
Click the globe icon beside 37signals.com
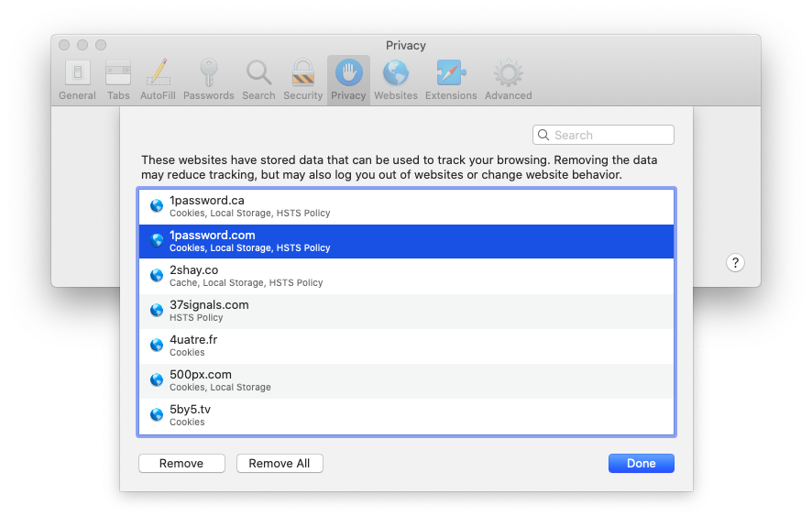[157, 310]
